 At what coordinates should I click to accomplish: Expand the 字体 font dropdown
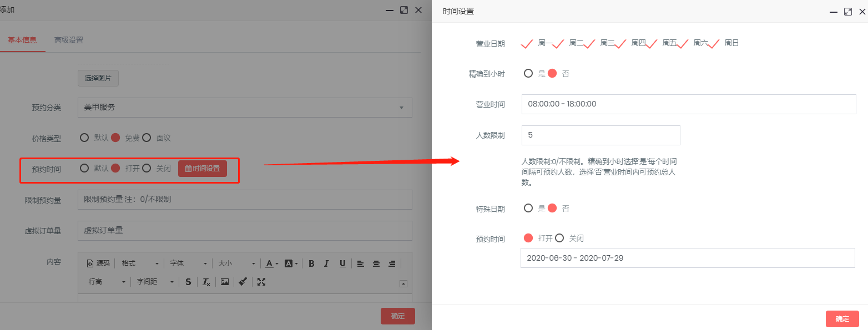point(189,263)
